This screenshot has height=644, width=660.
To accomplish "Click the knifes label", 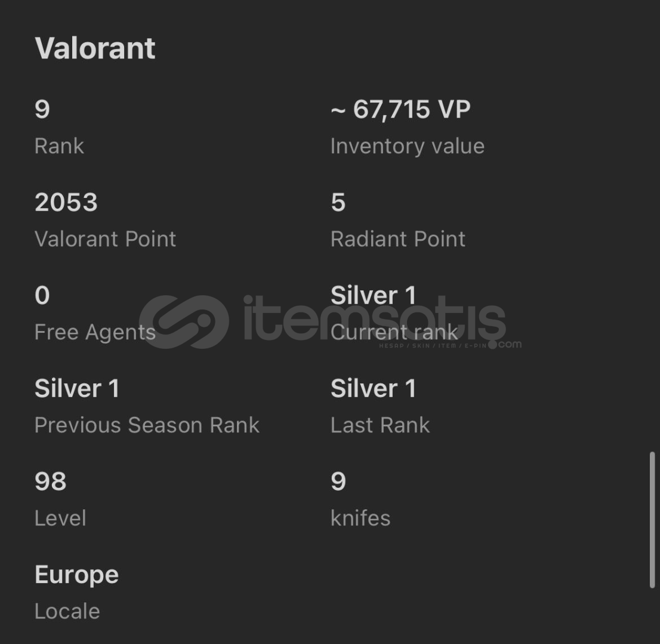I will click(360, 518).
